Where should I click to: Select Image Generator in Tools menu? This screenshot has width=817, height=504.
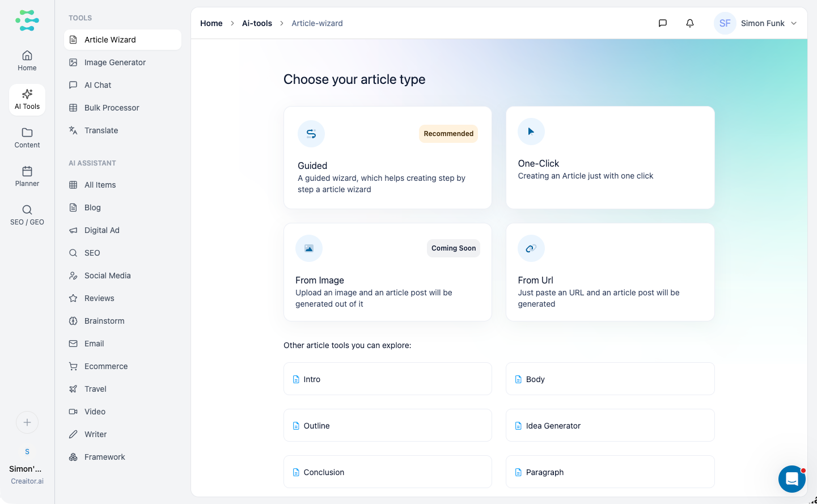tap(115, 62)
